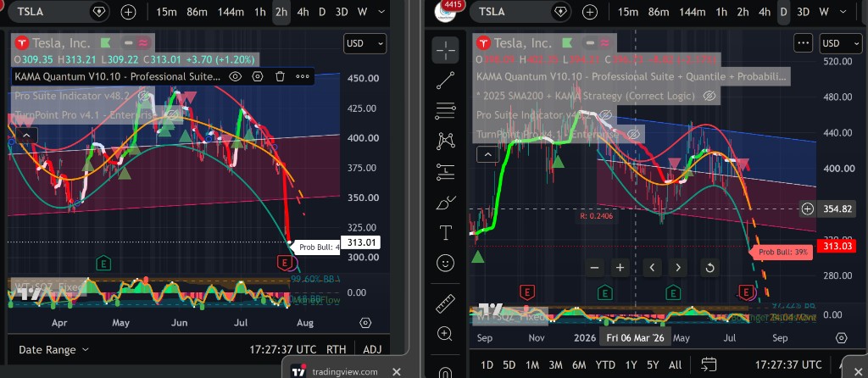
Task: Show hidden TurnPoint Pro in right chart
Action: tap(634, 134)
